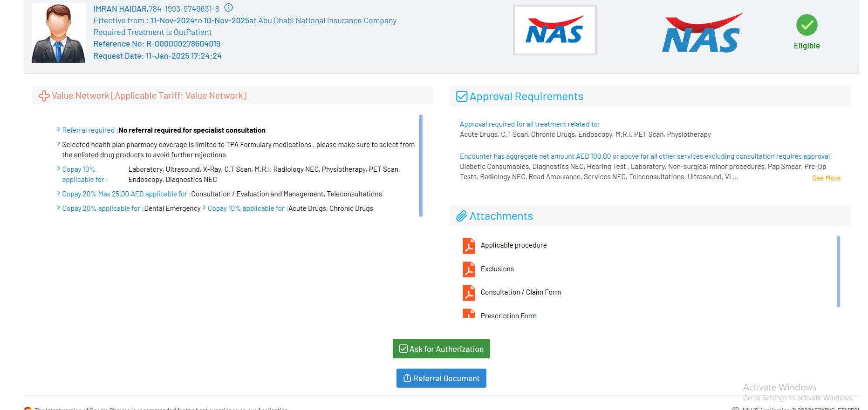
Task: Open the Exclusions PDF icon
Action: pyautogui.click(x=469, y=269)
